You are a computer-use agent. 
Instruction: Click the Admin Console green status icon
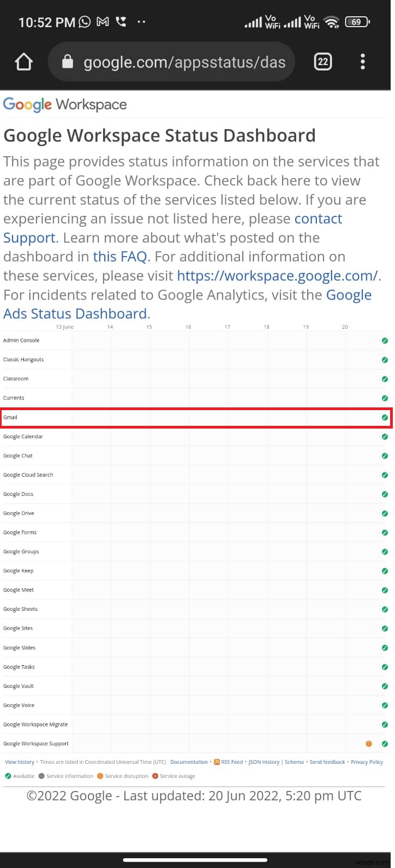[385, 341]
